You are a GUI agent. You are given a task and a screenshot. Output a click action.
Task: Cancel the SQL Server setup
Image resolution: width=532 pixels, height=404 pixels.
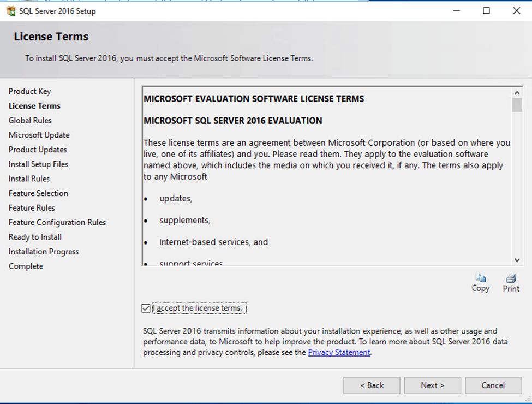point(493,385)
